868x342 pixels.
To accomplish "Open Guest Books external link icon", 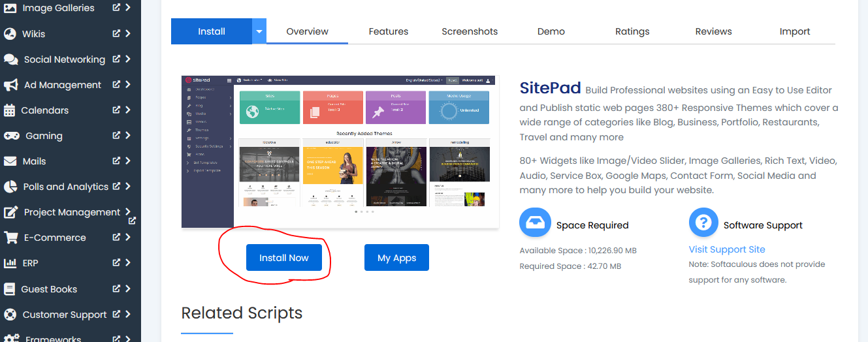I will click(x=116, y=288).
